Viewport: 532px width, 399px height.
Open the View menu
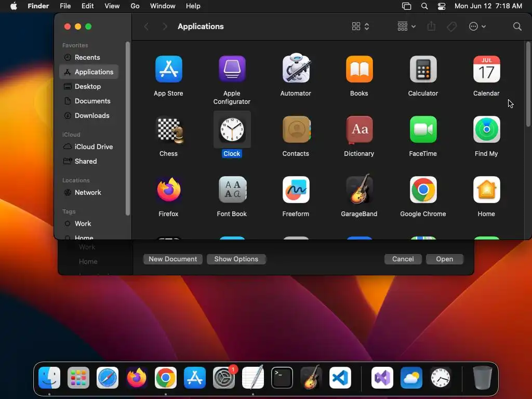coord(112,6)
